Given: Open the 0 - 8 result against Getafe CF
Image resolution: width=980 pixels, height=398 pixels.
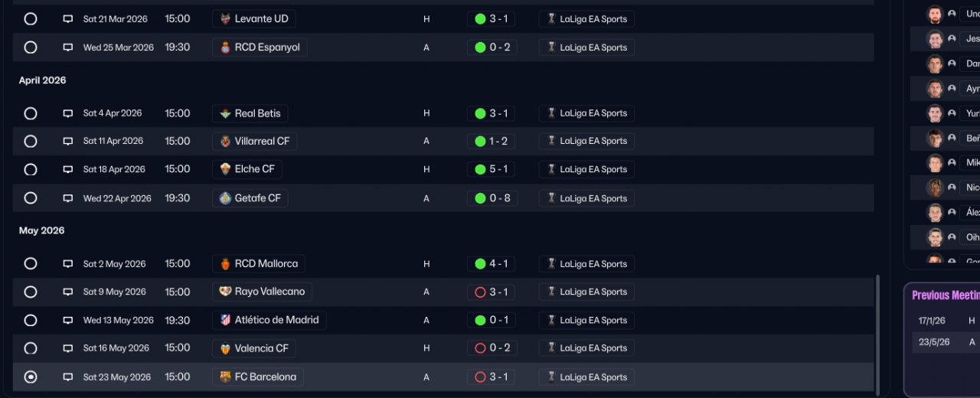Looking at the screenshot, I should [x=492, y=198].
